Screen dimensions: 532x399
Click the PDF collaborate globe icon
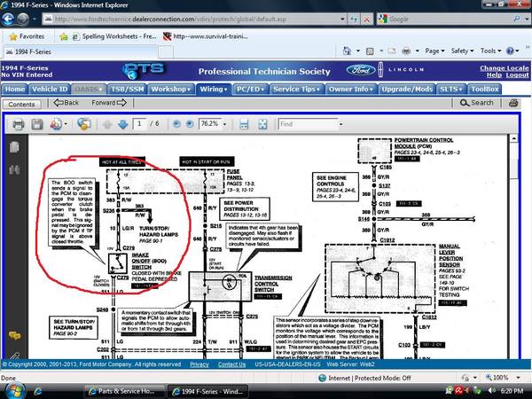click(84, 124)
